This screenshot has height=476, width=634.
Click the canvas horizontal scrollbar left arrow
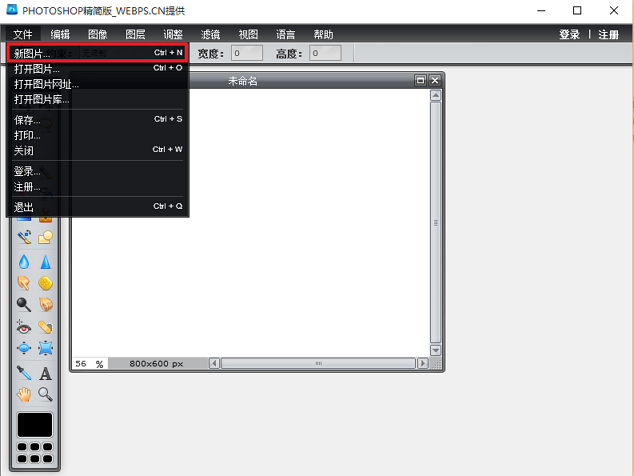(215, 363)
